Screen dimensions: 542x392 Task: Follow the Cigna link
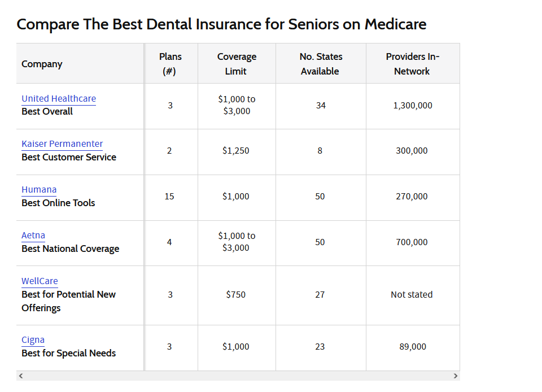pyautogui.click(x=33, y=340)
